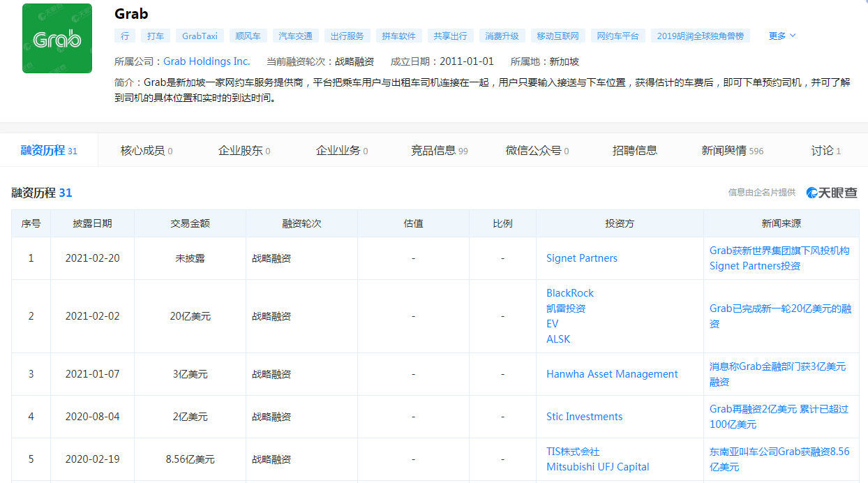Screen dimensions: 868x483
Task: Click the 披露日期 column header
Action: (93, 223)
